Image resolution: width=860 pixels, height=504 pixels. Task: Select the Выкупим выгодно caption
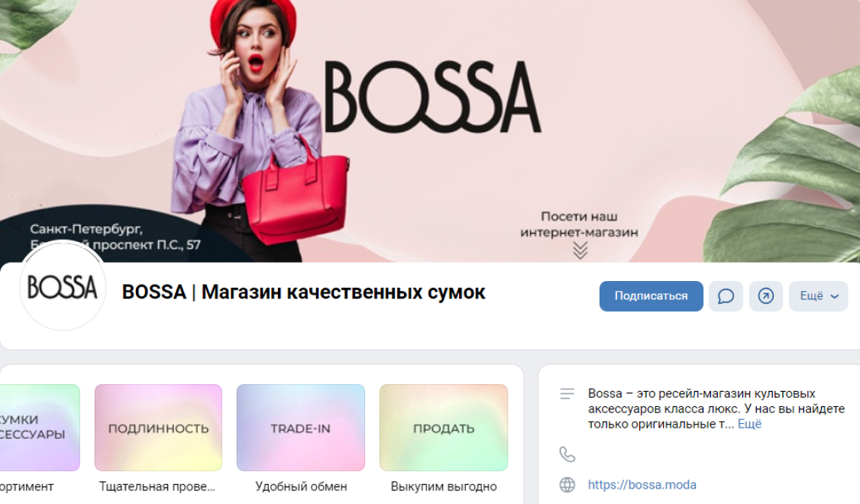[444, 486]
